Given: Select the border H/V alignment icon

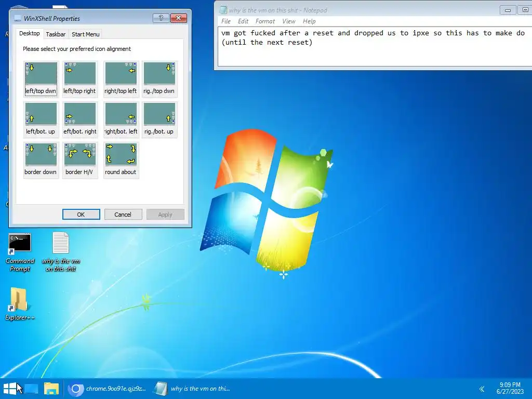Looking at the screenshot, I should (x=79, y=159).
